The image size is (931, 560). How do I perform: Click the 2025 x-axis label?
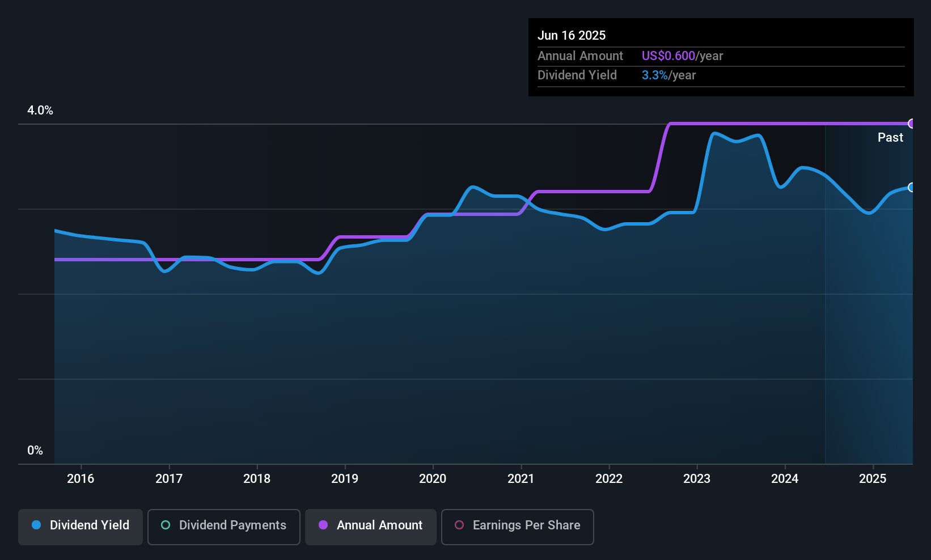click(x=873, y=478)
